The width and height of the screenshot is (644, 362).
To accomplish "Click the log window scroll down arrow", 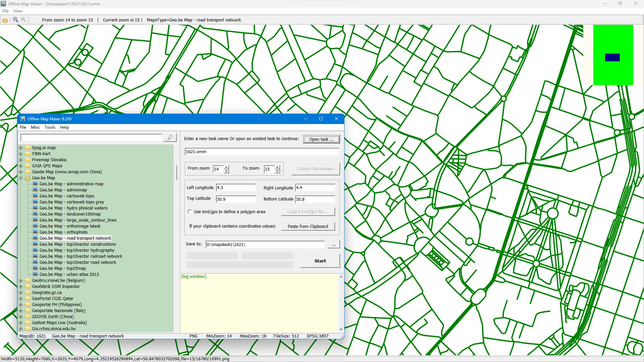I will pyautogui.click(x=341, y=329).
